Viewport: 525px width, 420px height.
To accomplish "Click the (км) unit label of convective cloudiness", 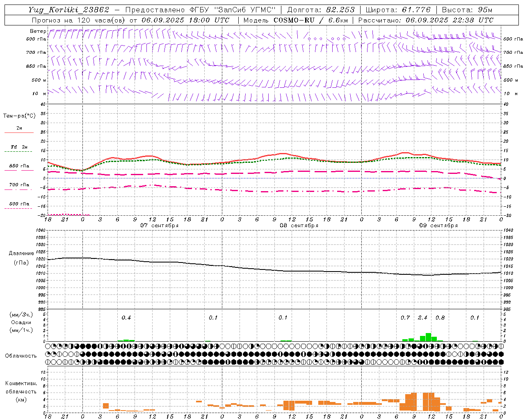I will click(x=21, y=399).
